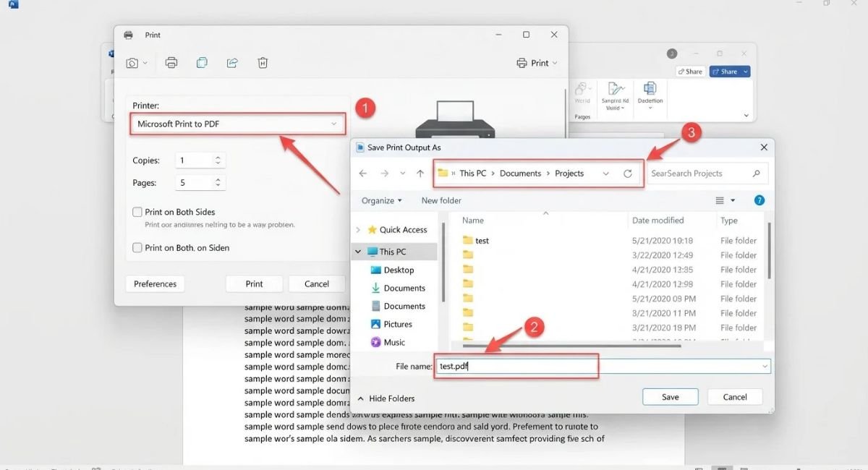Click 'This PC' in the address path
This screenshot has height=470, width=868.
[x=473, y=174]
